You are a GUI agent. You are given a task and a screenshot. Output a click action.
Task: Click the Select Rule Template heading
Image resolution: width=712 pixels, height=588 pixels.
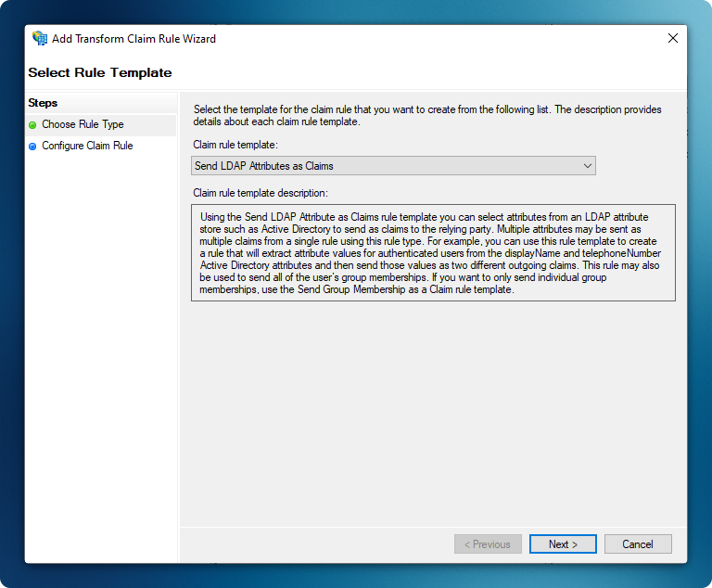[100, 72]
